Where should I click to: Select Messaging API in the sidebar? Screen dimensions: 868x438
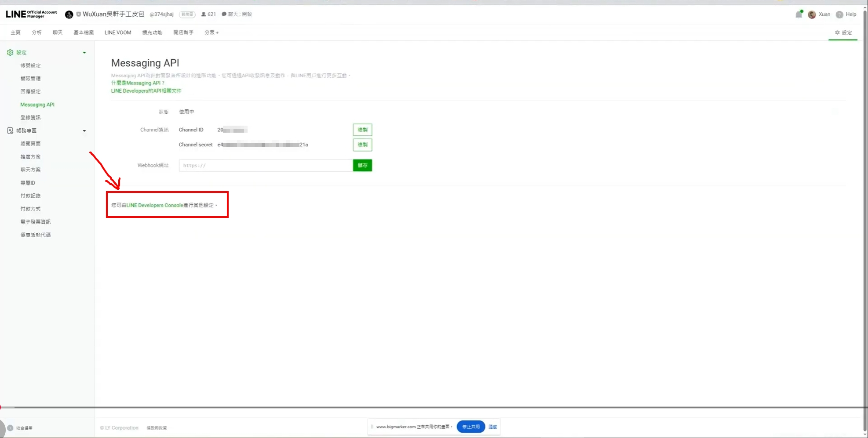(37, 105)
